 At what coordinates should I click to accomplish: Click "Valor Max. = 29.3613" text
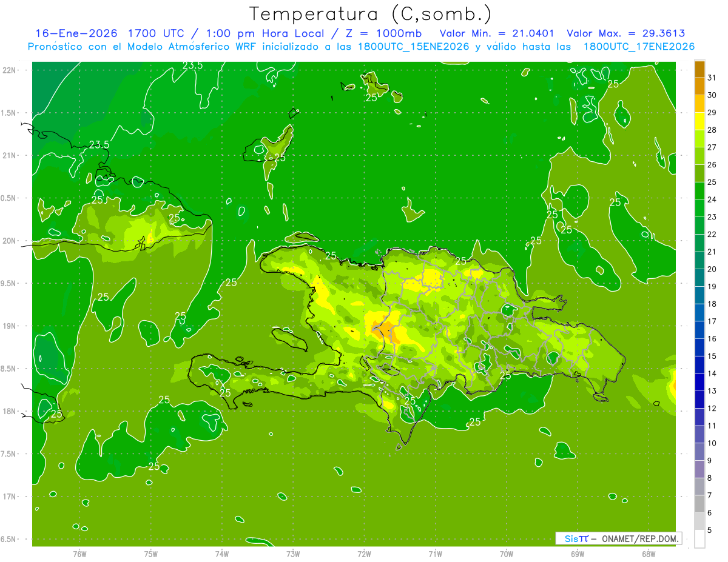coord(626,33)
